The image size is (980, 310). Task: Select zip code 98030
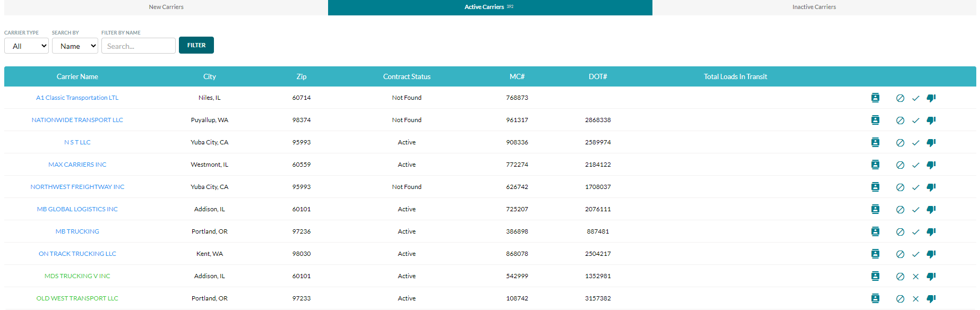click(x=302, y=254)
